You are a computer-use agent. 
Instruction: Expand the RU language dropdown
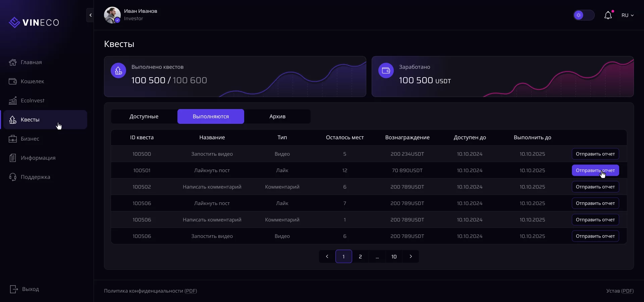click(x=627, y=15)
